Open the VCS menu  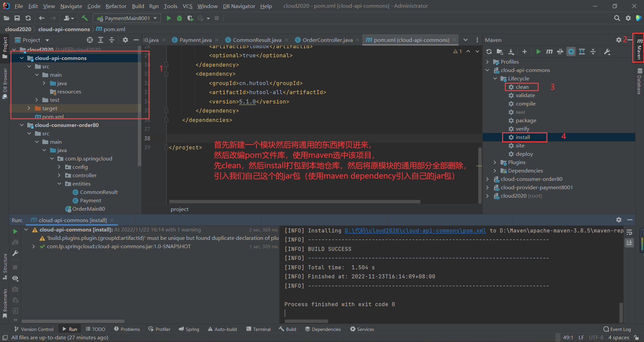point(187,6)
